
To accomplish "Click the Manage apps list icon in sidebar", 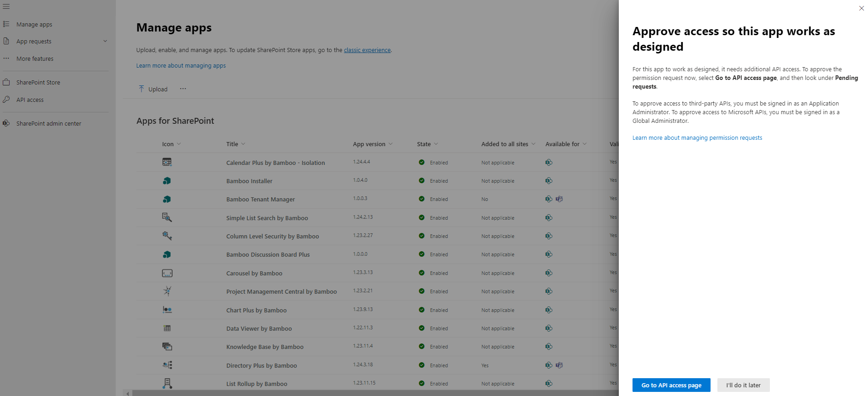I will tap(6, 24).
